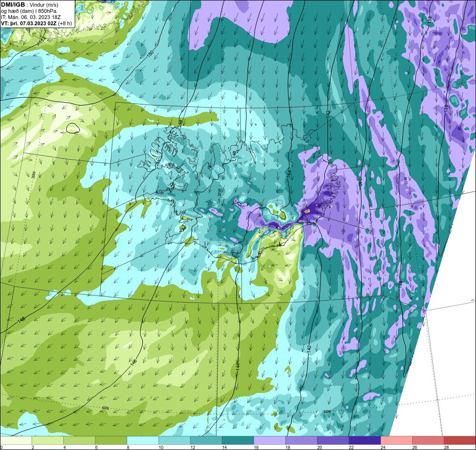This screenshot has width=476, height=450.
Task: Select the legend swatch between 8 and 10
Action: (143, 440)
